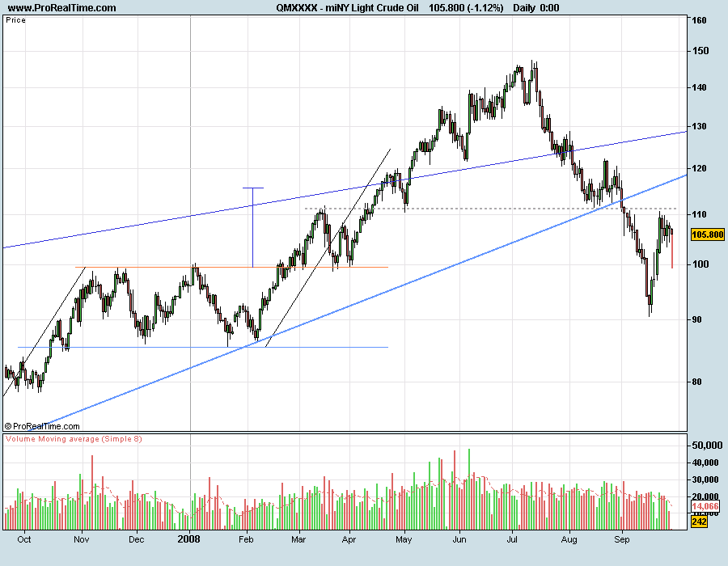728x566 pixels.
Task: Click the 100 price axis label
Action: tap(701, 264)
